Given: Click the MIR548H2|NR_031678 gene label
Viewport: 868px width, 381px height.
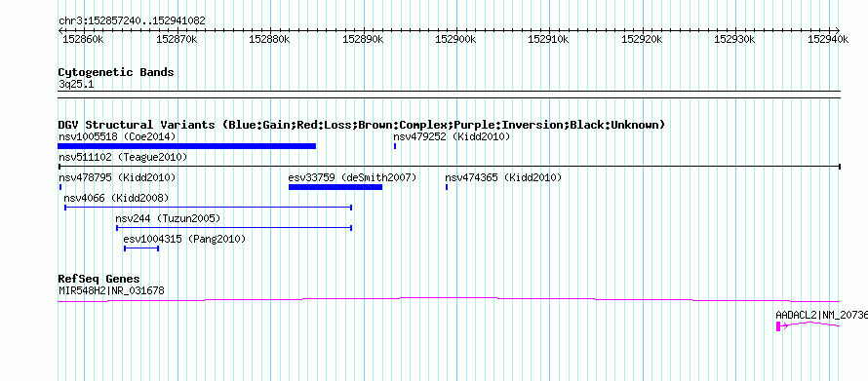Looking at the screenshot, I should pos(111,290).
